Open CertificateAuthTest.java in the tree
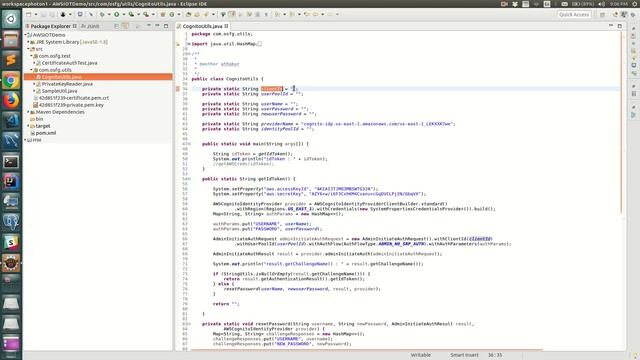Screen dimensions: 640x360 point(69,63)
